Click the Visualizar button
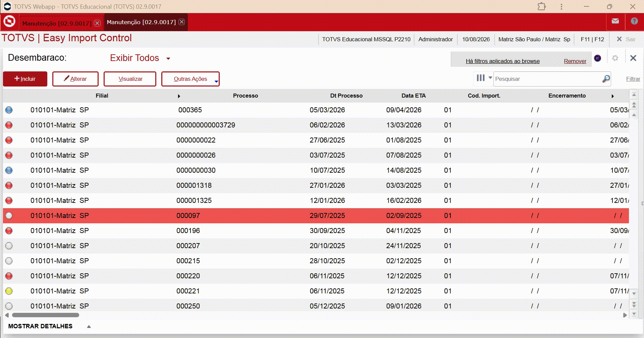644x338 pixels. (130, 79)
